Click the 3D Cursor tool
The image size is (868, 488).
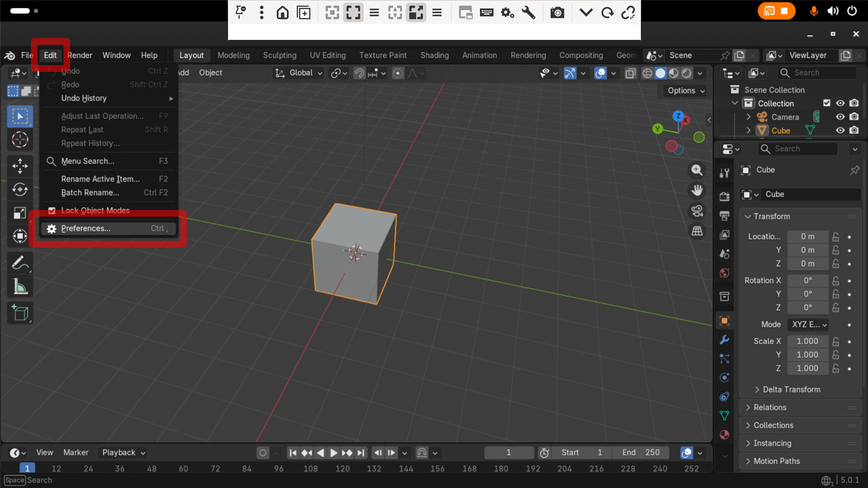[20, 139]
